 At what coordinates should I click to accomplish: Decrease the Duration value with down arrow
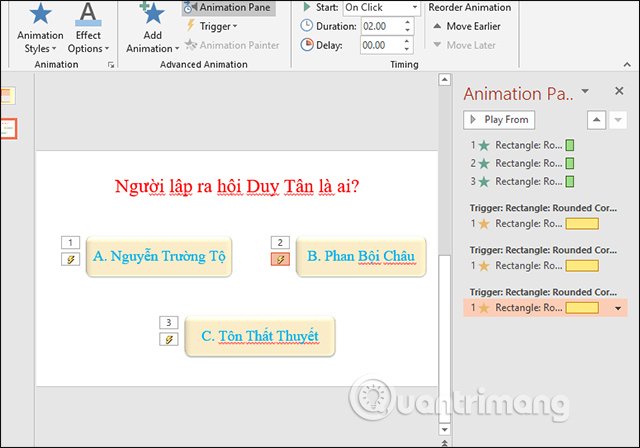point(407,30)
